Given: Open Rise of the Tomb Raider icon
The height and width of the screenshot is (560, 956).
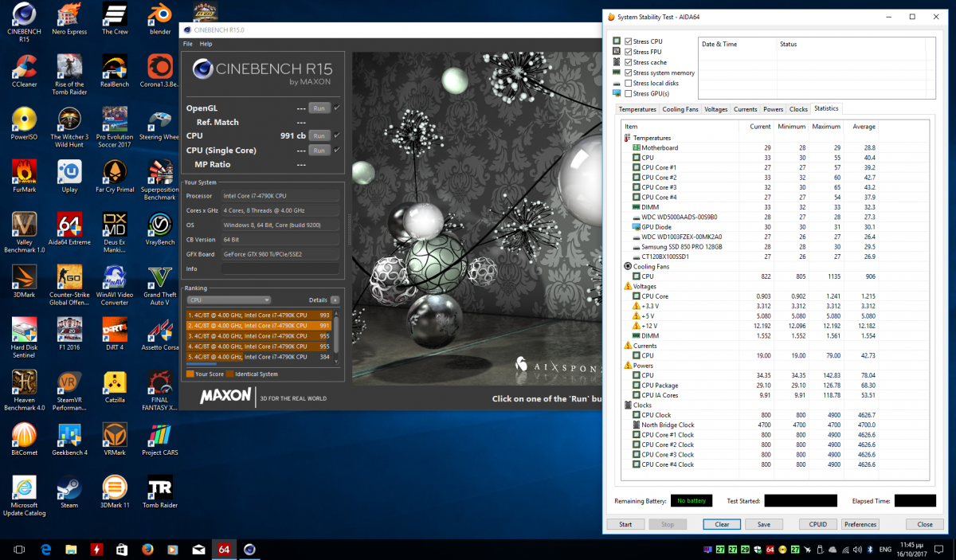Looking at the screenshot, I should (69, 76).
